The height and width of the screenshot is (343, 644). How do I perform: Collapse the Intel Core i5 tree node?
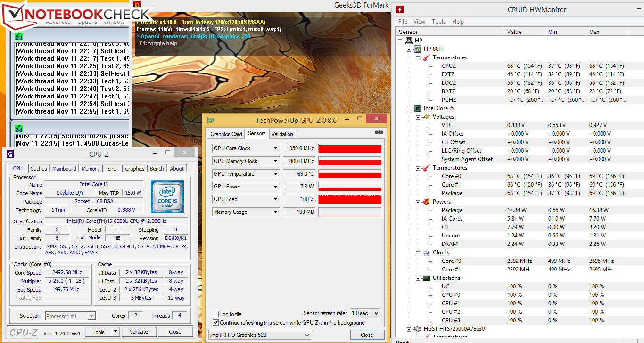click(409, 108)
